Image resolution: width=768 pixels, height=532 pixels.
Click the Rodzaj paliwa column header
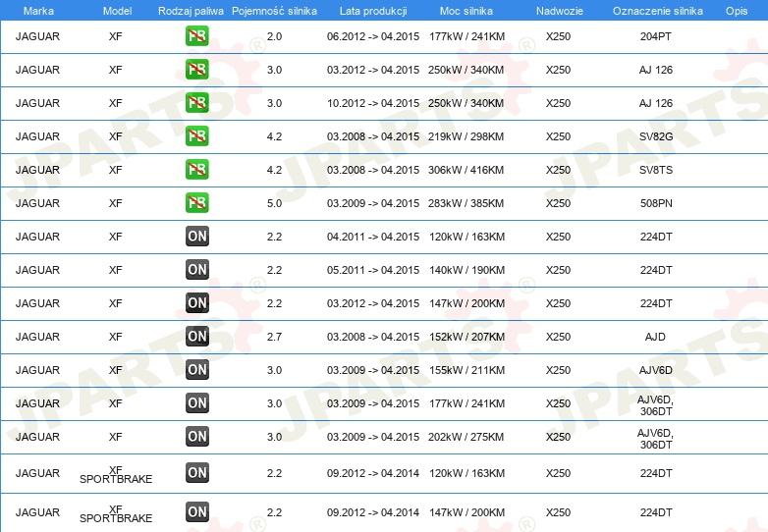(191, 11)
